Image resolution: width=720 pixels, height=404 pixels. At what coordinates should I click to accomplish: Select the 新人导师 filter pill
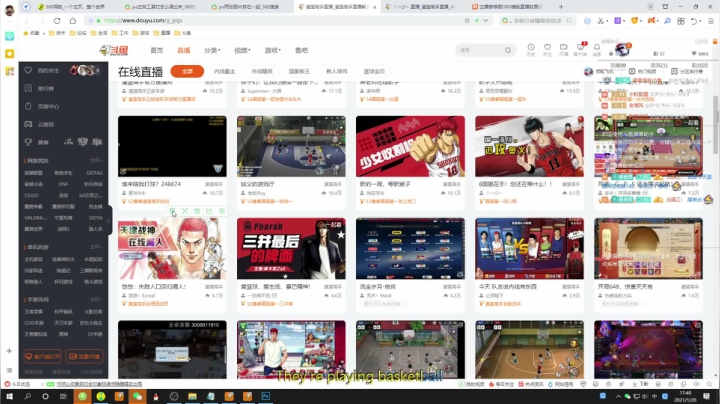[337, 71]
